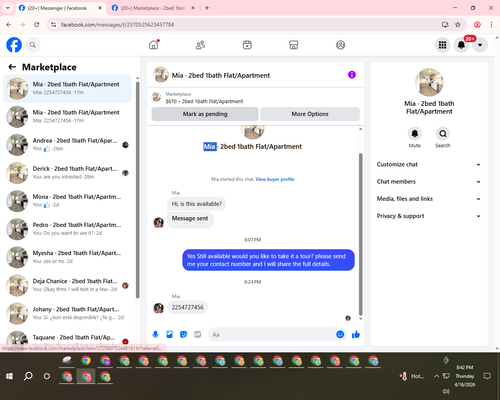Click the site information icon in address bar
The height and width of the screenshot is (400, 500).
[x=53, y=24]
